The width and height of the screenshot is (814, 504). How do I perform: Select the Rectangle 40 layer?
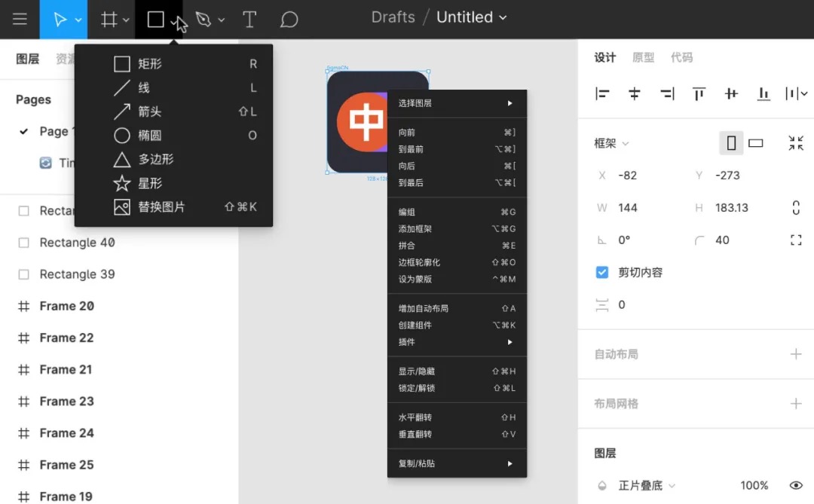75,243
